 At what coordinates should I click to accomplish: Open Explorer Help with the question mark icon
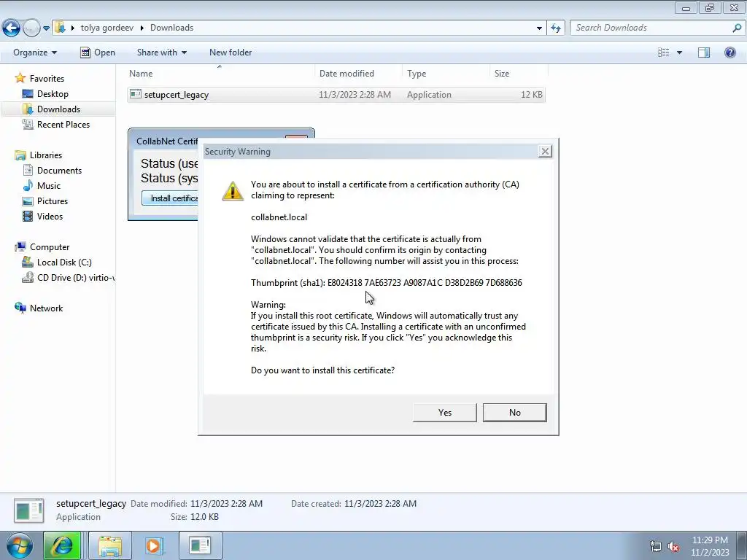pyautogui.click(x=729, y=52)
